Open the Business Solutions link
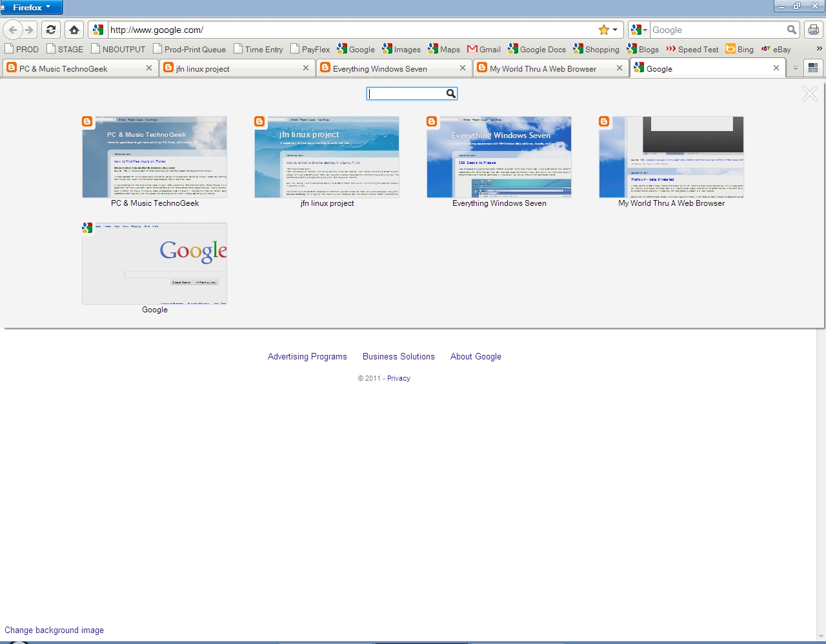 point(399,356)
